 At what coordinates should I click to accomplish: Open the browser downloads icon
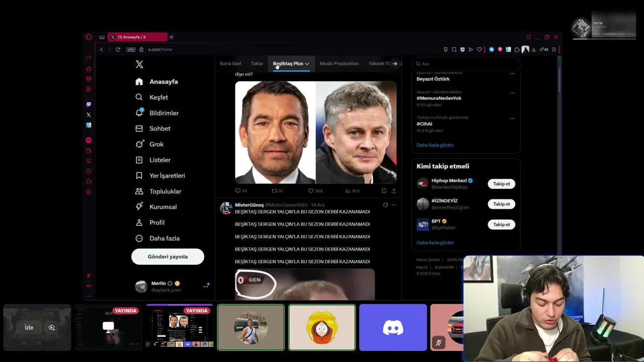(x=534, y=49)
